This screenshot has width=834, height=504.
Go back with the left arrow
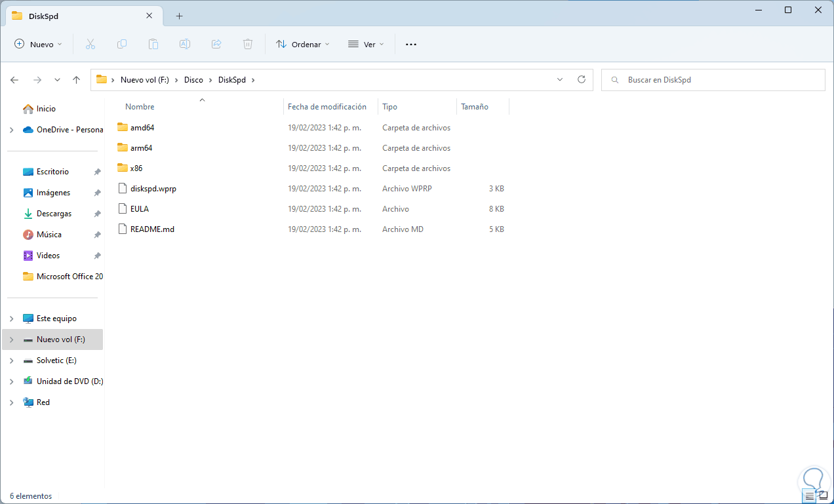click(x=14, y=80)
